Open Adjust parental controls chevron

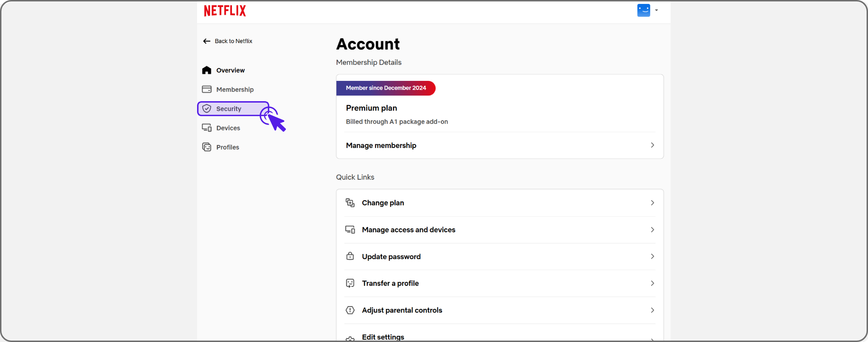pos(652,310)
